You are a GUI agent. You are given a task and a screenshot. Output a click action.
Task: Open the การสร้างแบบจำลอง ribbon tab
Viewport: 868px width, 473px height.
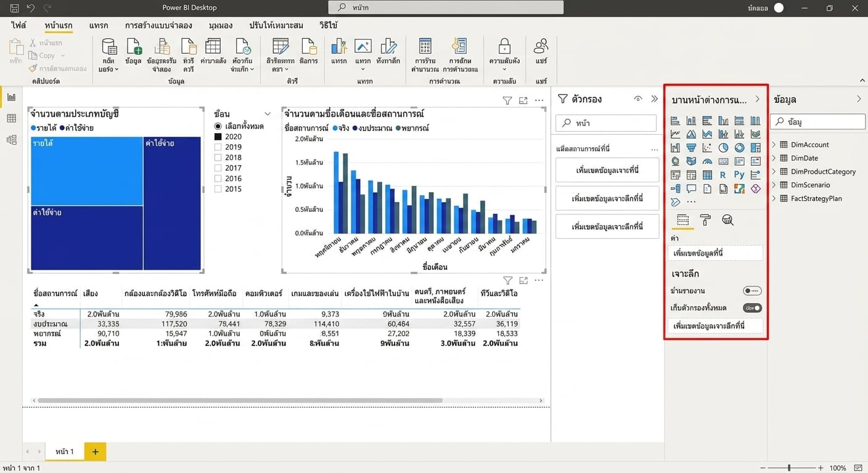[x=158, y=25]
